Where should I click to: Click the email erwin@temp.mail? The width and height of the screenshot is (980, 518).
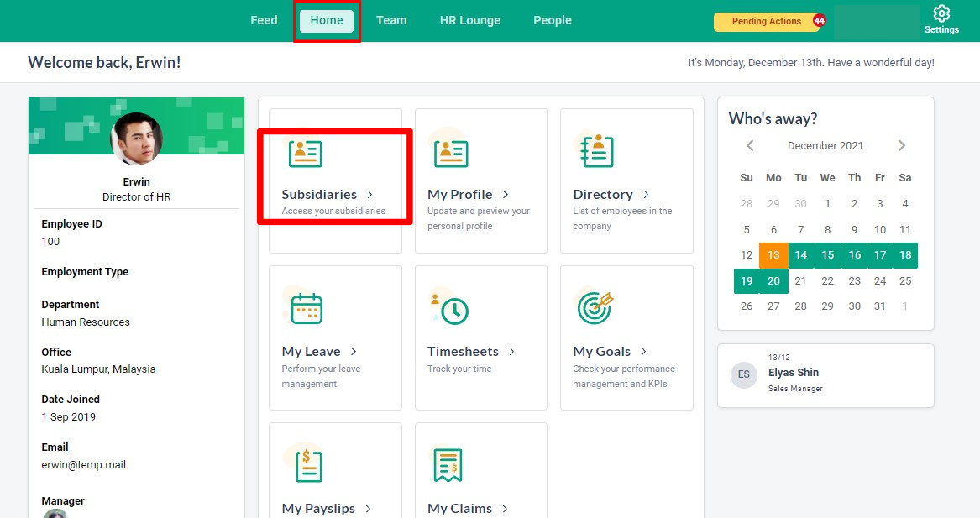pyautogui.click(x=84, y=464)
